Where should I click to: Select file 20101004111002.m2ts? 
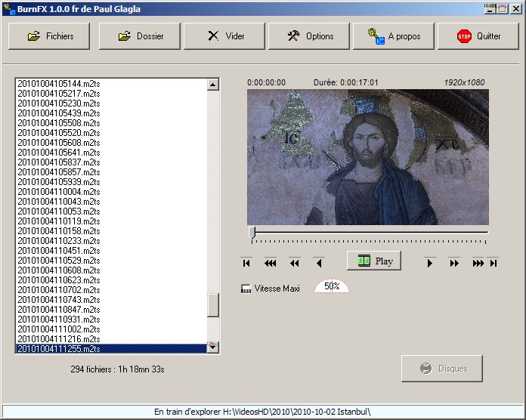[111, 329]
